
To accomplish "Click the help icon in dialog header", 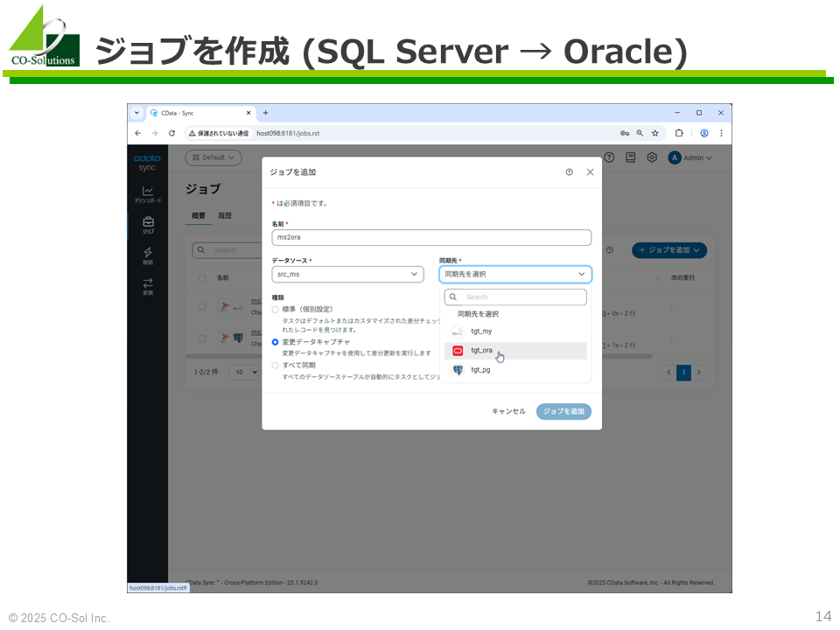I will (569, 172).
